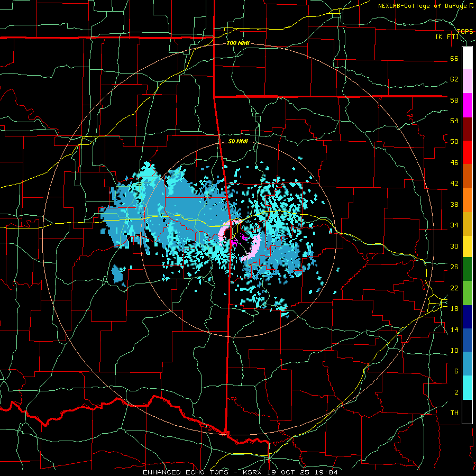Click the "66" scale label
Image resolution: width=476 pixels, height=476 pixels.
[454, 59]
